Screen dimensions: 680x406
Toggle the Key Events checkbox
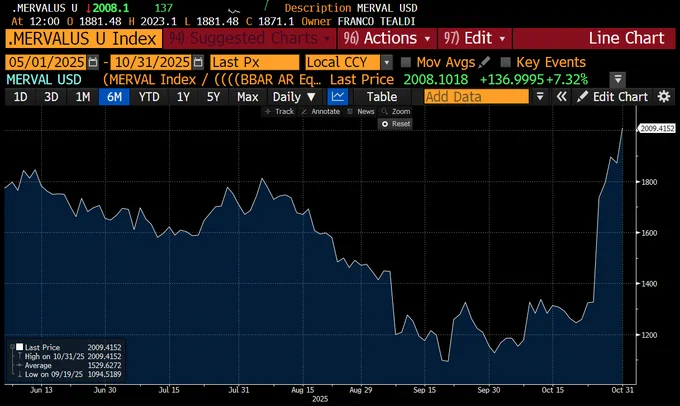click(505, 62)
